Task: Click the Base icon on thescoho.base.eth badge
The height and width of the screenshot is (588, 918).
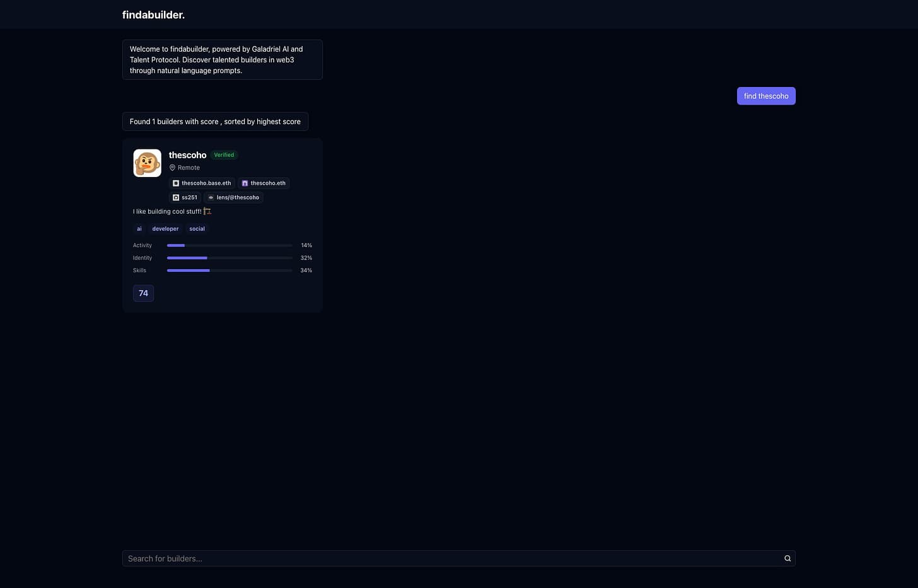Action: pos(176,183)
